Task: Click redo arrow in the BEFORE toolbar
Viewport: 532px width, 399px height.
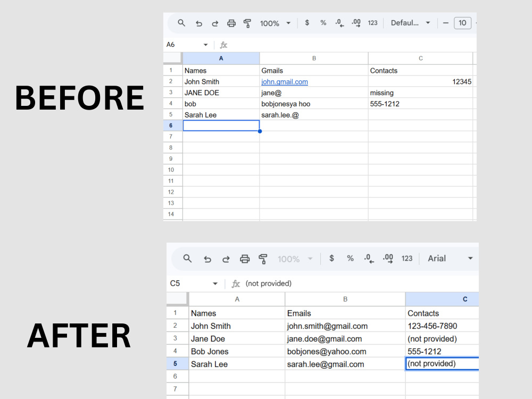Action: point(215,23)
